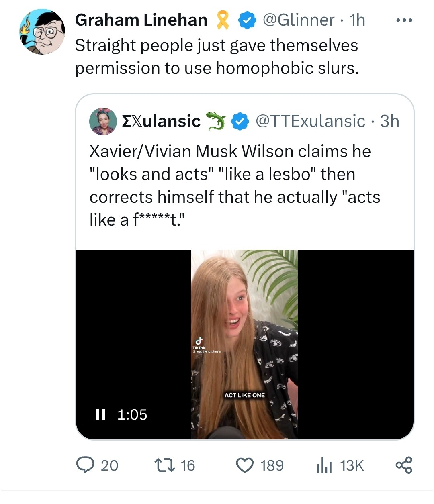434x504 pixels.
Task: Click the verified badge next to Xulansic
Action: (x=240, y=121)
